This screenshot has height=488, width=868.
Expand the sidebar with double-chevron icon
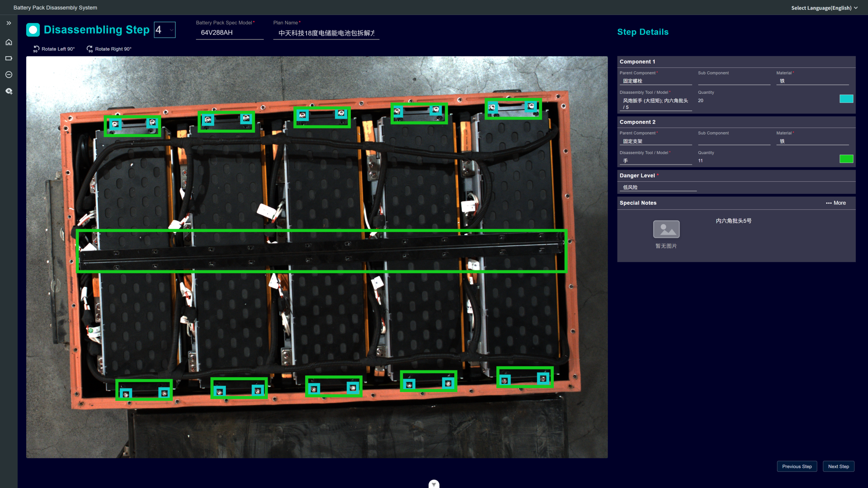9,23
